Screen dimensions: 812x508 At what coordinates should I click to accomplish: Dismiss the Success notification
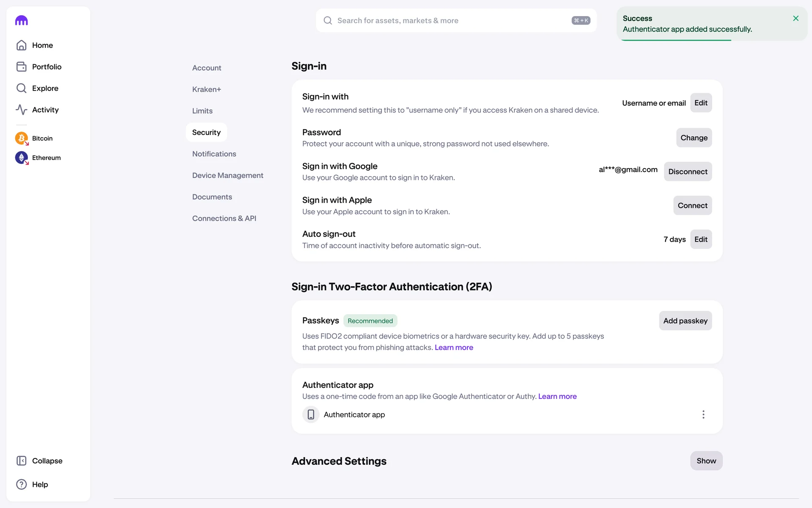tap(796, 18)
